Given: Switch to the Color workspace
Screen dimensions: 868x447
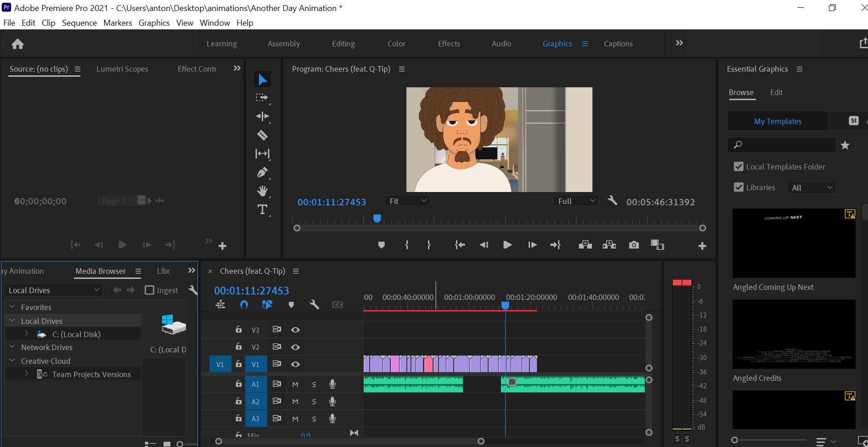Looking at the screenshot, I should pos(396,44).
